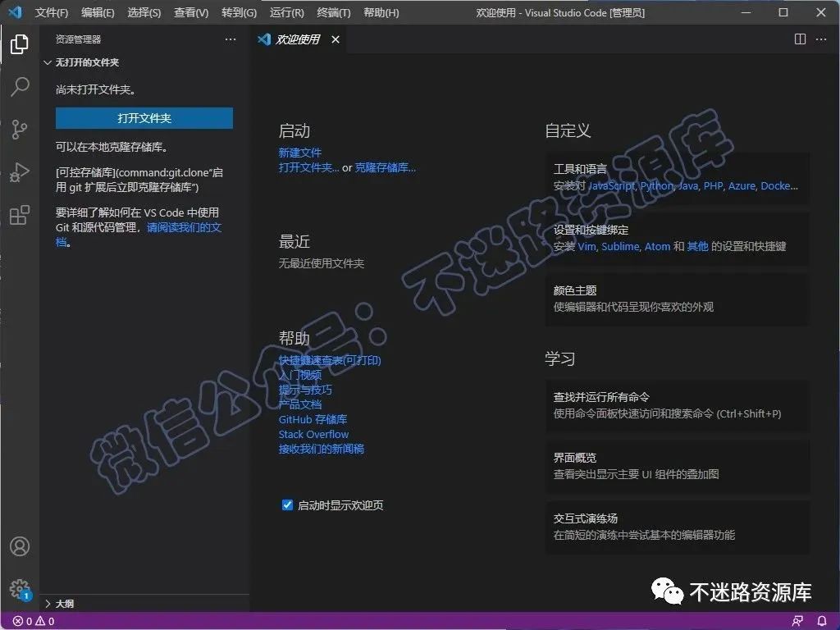Click the 克隆存储库... link

[x=386, y=167]
